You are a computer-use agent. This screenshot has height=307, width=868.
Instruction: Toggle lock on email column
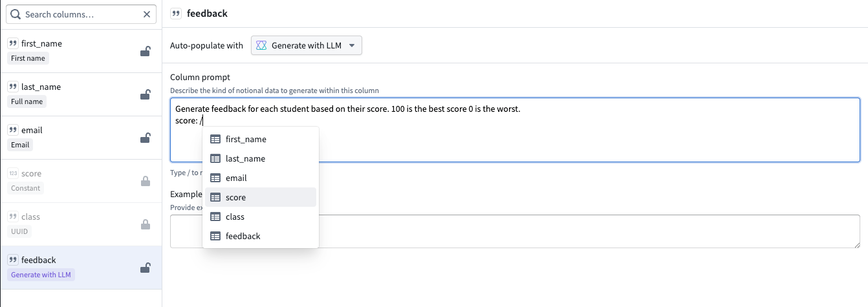146,138
